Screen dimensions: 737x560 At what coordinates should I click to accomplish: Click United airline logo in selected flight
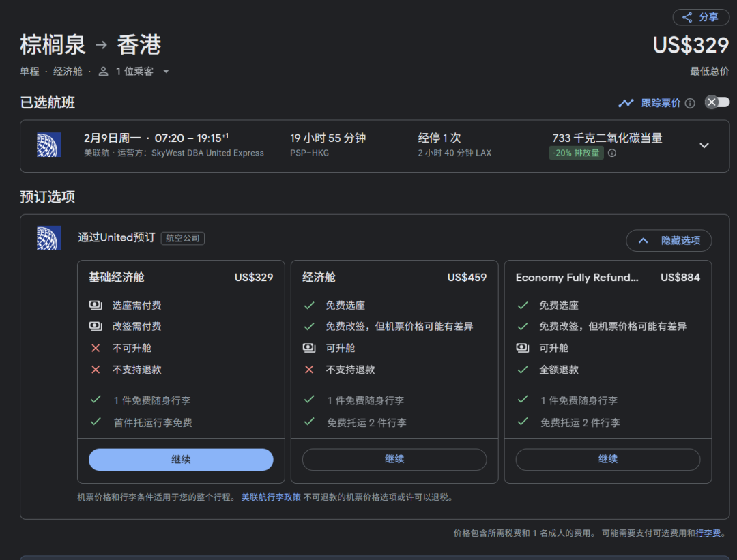point(49,145)
